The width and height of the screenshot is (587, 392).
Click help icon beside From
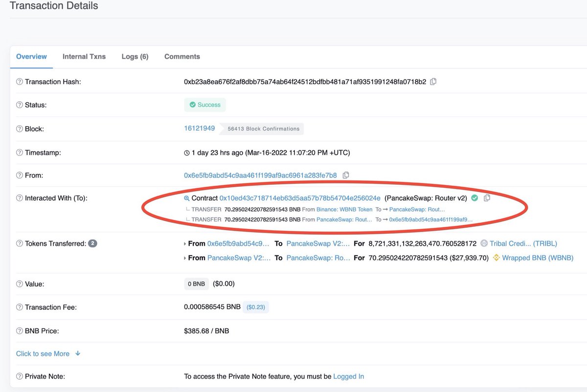20,175
